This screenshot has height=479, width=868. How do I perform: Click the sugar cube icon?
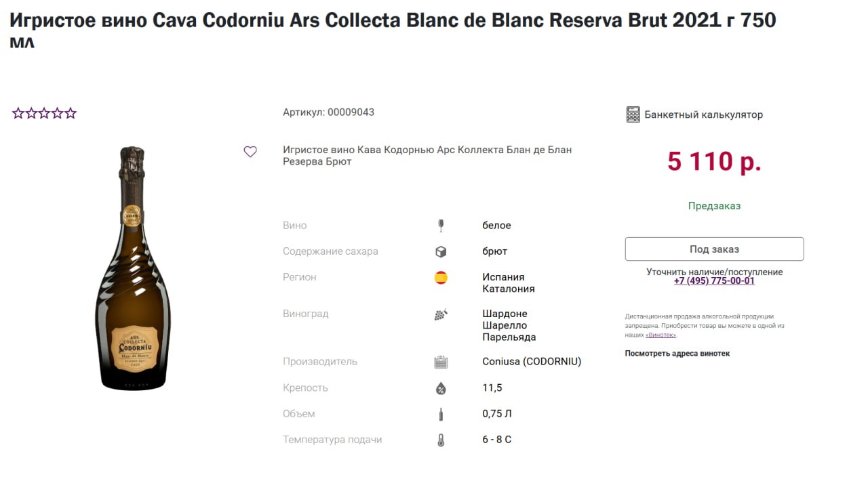click(441, 251)
